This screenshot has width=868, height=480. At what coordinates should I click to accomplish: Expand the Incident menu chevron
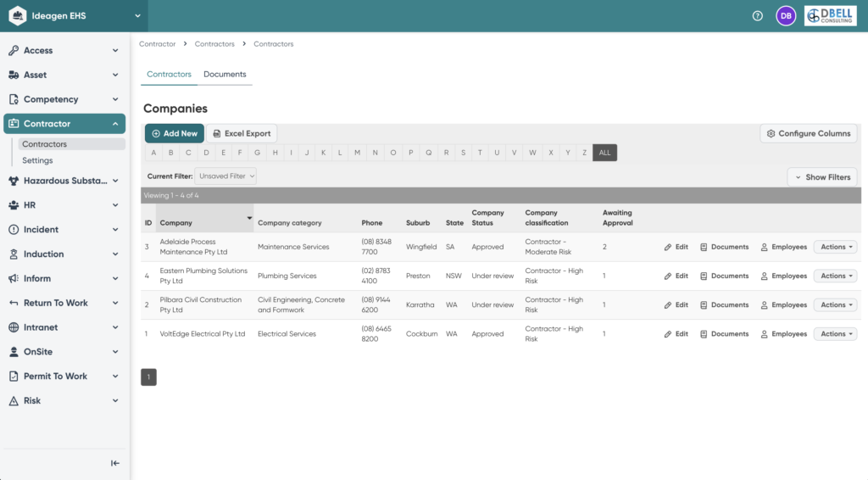tap(115, 229)
